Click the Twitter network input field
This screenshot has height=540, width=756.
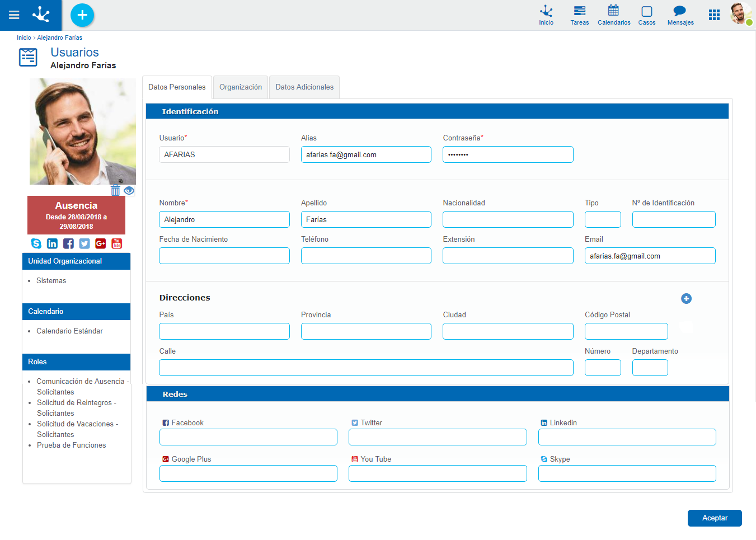[438, 437]
